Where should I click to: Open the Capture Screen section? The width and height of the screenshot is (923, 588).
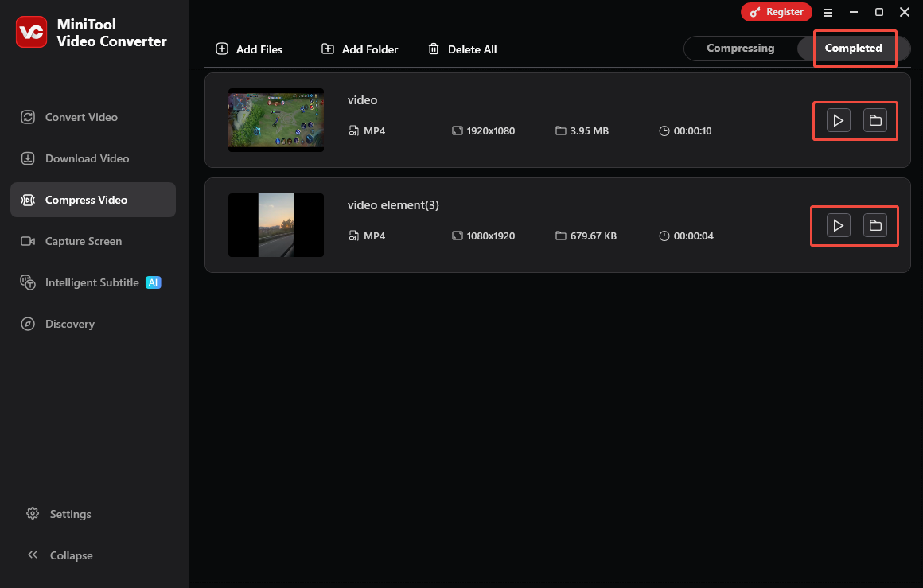[x=93, y=241]
